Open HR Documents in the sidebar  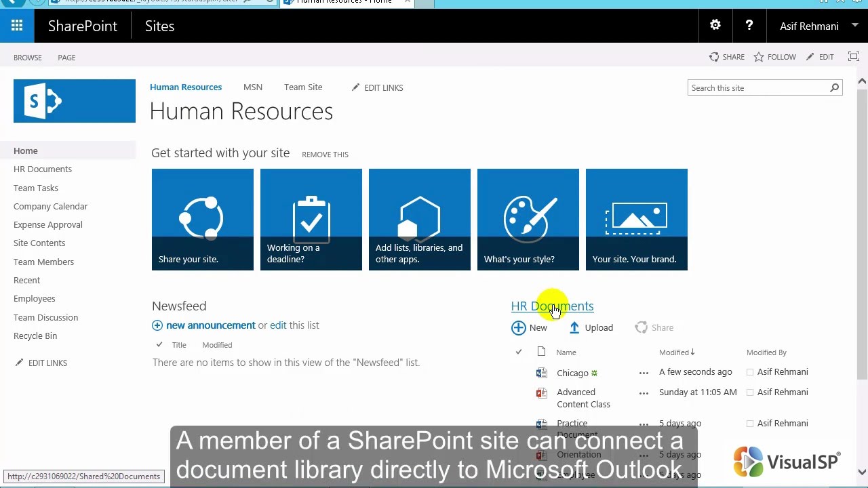(43, 169)
